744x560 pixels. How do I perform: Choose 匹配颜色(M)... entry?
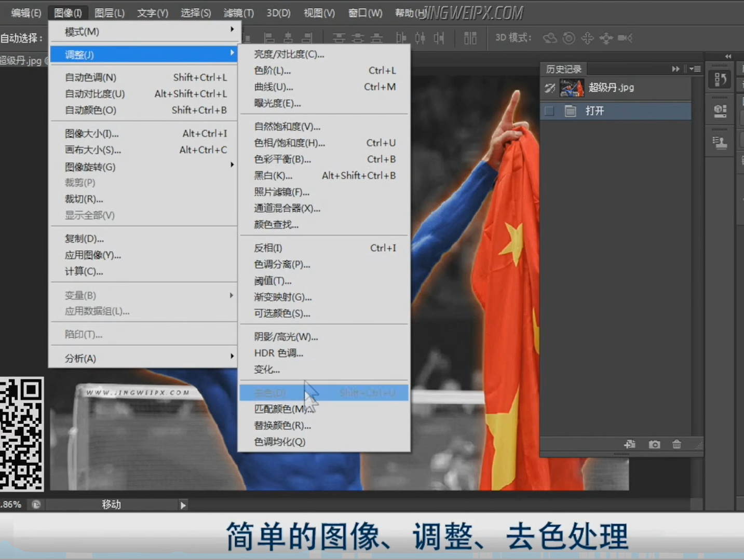tap(324, 409)
